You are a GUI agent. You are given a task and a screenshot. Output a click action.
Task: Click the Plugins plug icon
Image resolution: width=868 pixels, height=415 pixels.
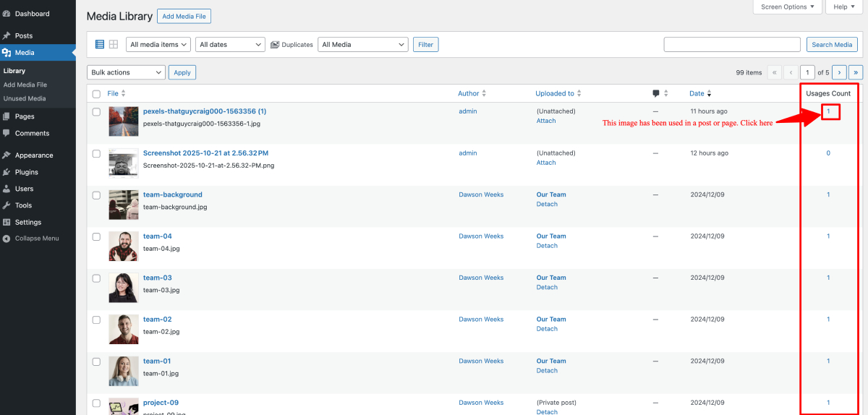pos(7,172)
